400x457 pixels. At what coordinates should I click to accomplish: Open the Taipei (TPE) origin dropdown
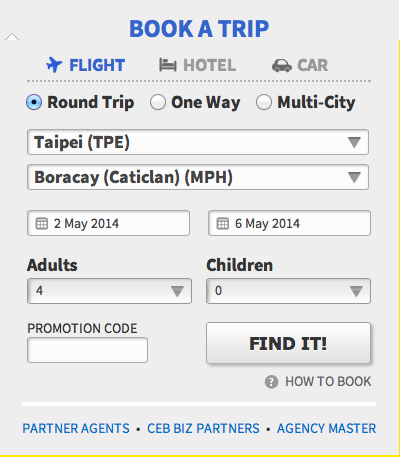198,142
